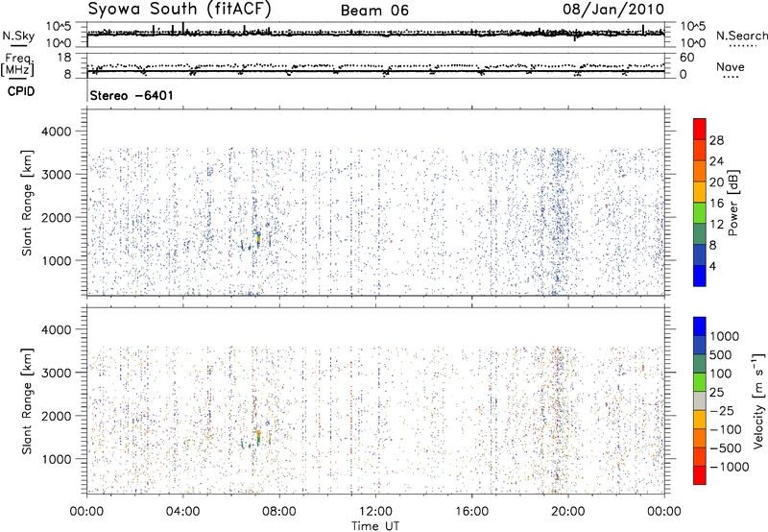
Task: Click the '18' frequency axis tick label
Action: (63, 58)
